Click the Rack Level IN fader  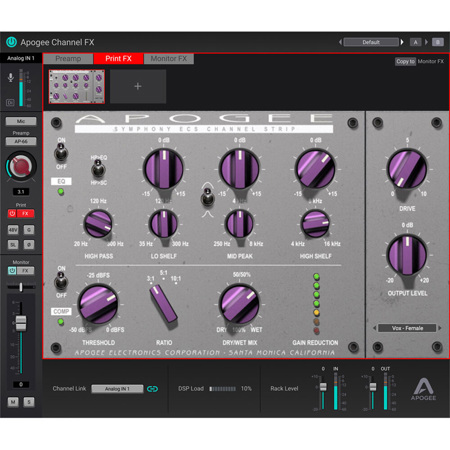(323, 387)
